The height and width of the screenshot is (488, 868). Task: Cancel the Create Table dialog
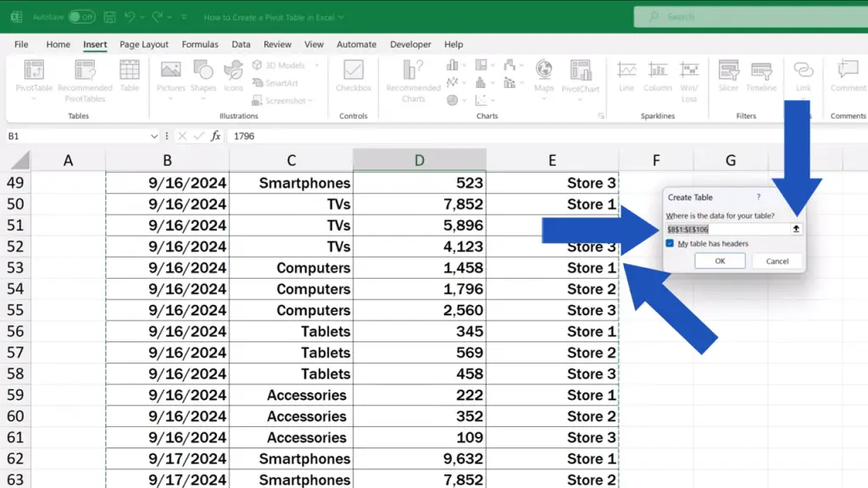[777, 261]
